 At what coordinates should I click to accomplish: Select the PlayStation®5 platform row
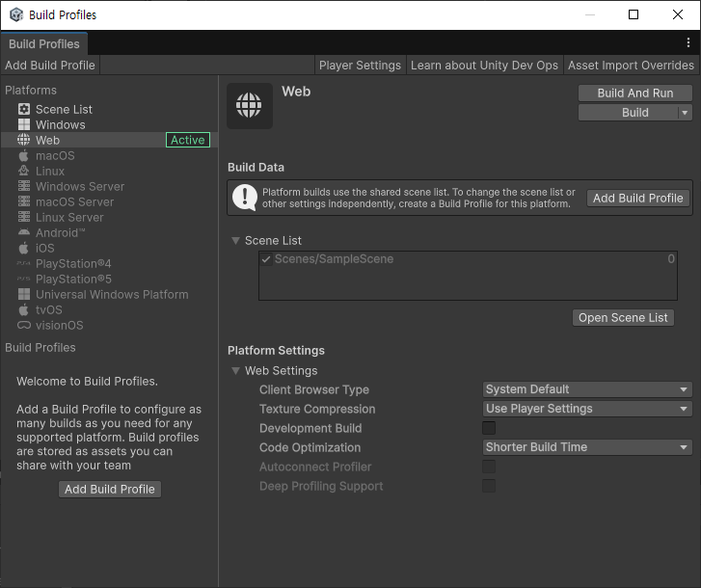110,279
